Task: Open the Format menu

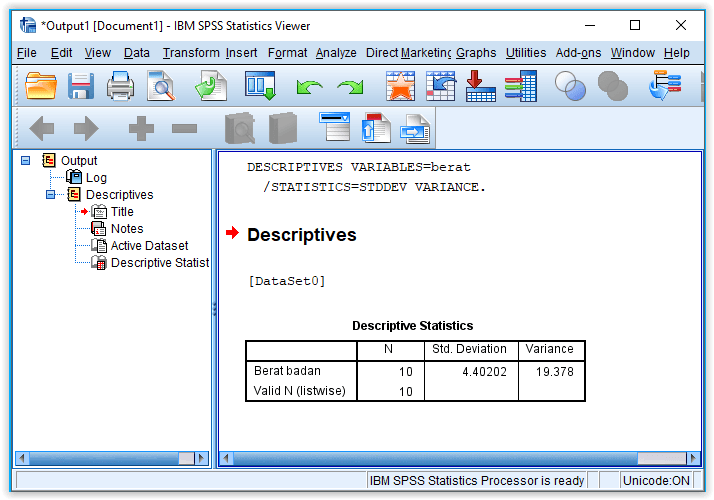Action: (x=287, y=53)
